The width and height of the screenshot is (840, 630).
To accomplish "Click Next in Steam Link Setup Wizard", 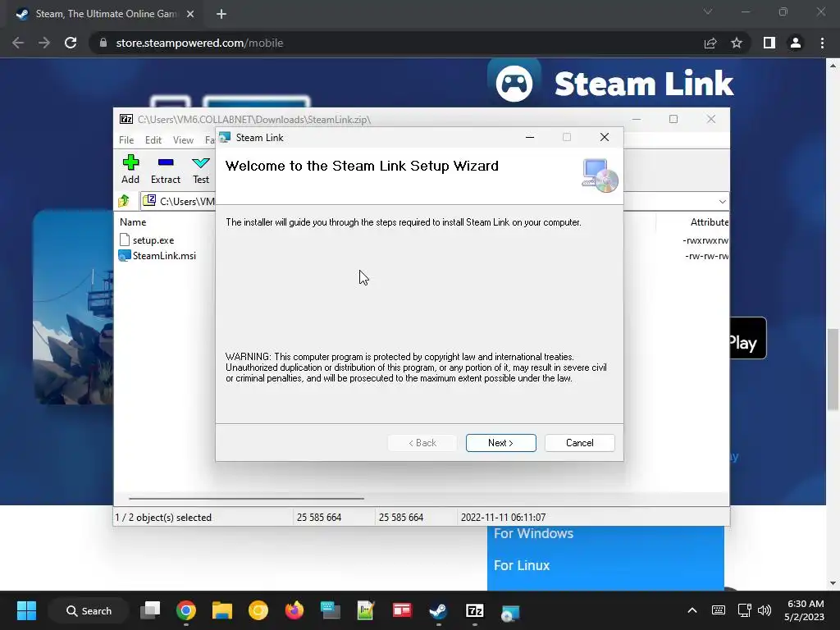I will pyautogui.click(x=500, y=443).
